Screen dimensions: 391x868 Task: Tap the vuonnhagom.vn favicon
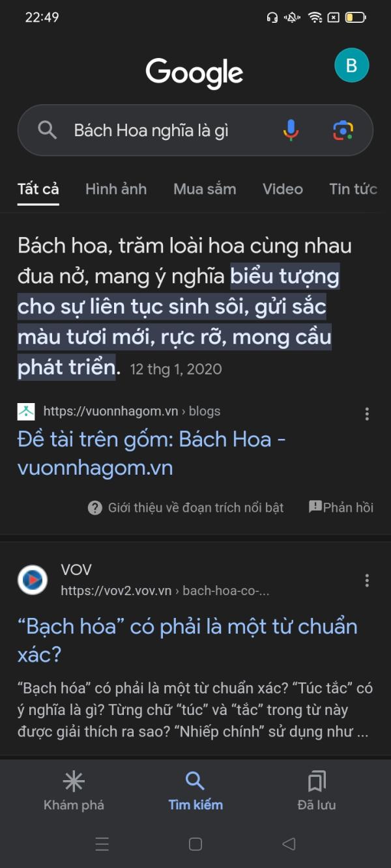pos(26,411)
